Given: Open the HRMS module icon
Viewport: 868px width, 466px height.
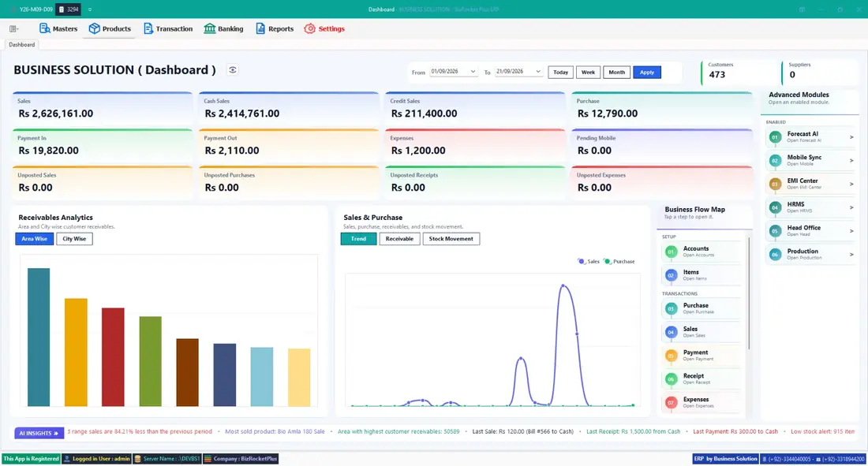Looking at the screenshot, I should (x=775, y=207).
